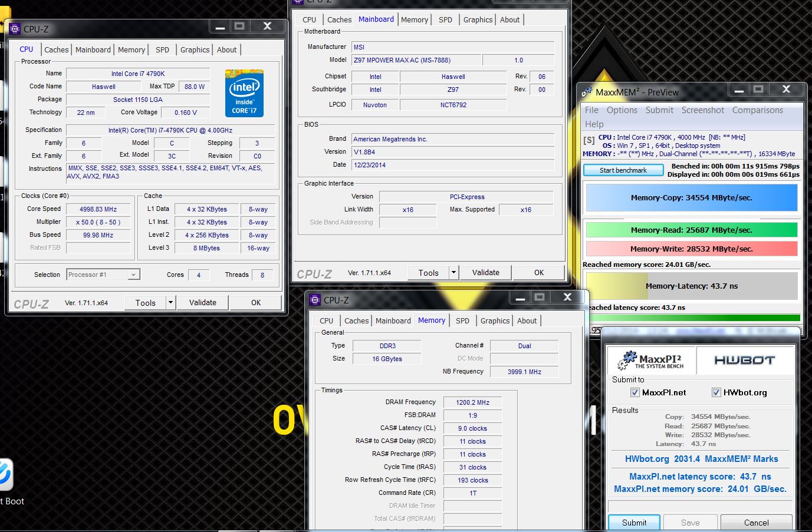Click the [S] icon in the MaxxMEM info panel

589,140
